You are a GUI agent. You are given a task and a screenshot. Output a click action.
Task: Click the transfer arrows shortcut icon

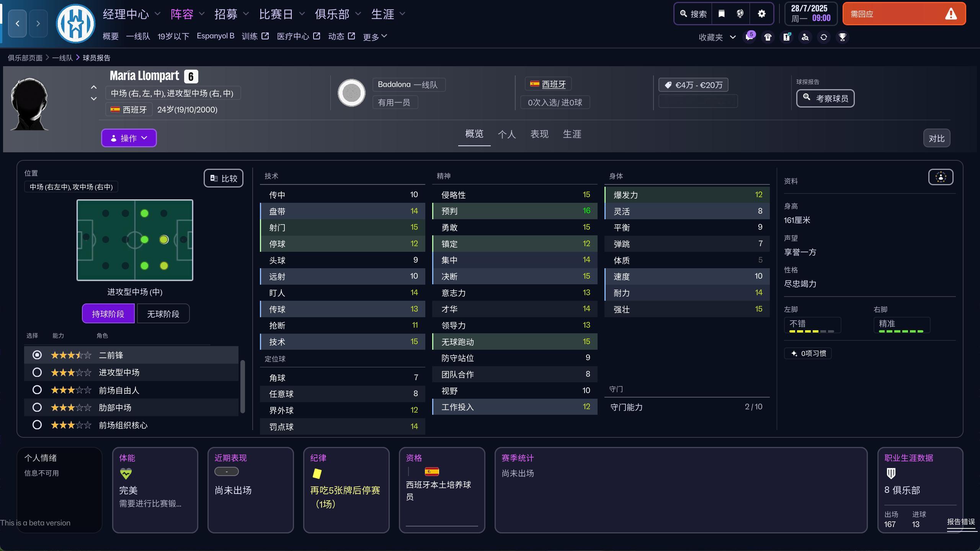click(824, 37)
